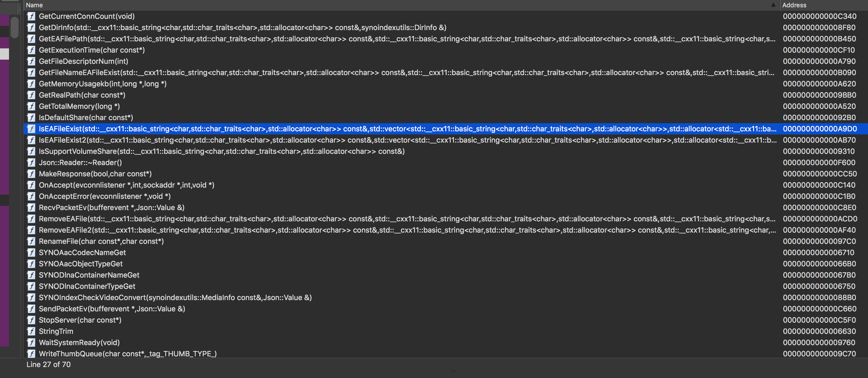Image resolution: width=868 pixels, height=378 pixels.
Task: Click left sidebar vertical scrollbar thumb
Action: click(x=14, y=28)
